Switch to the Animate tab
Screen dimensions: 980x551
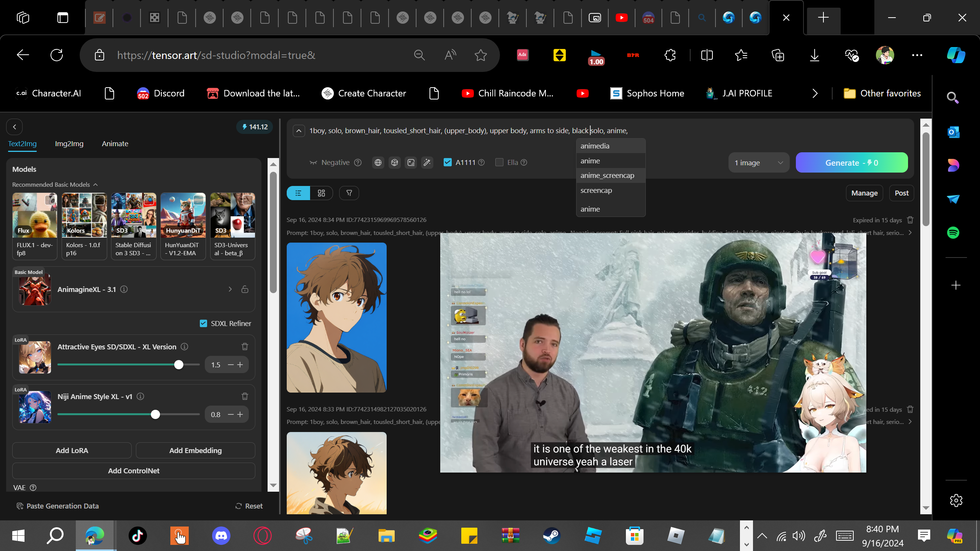pos(115,144)
